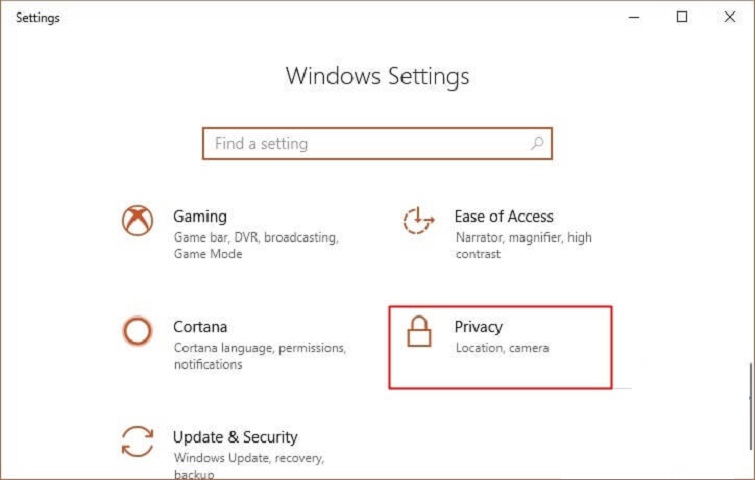The height and width of the screenshot is (480, 755).
Task: Open the Privacy category title
Action: click(x=479, y=327)
